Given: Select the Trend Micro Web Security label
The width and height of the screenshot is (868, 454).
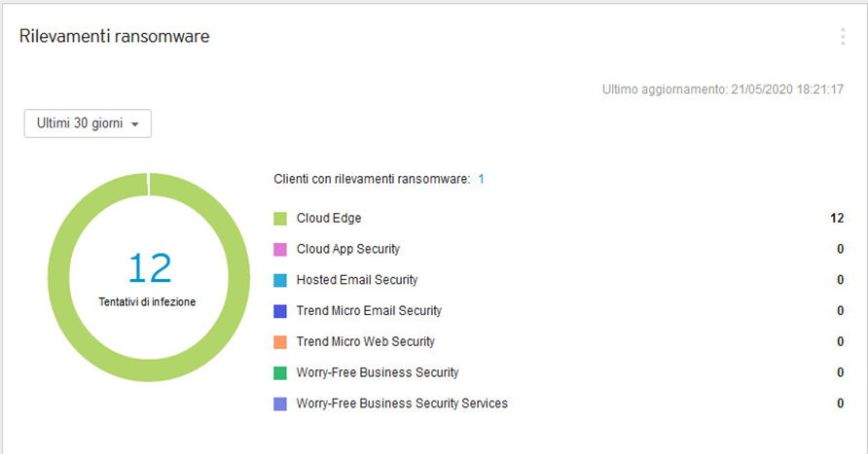Looking at the screenshot, I should click(366, 342).
